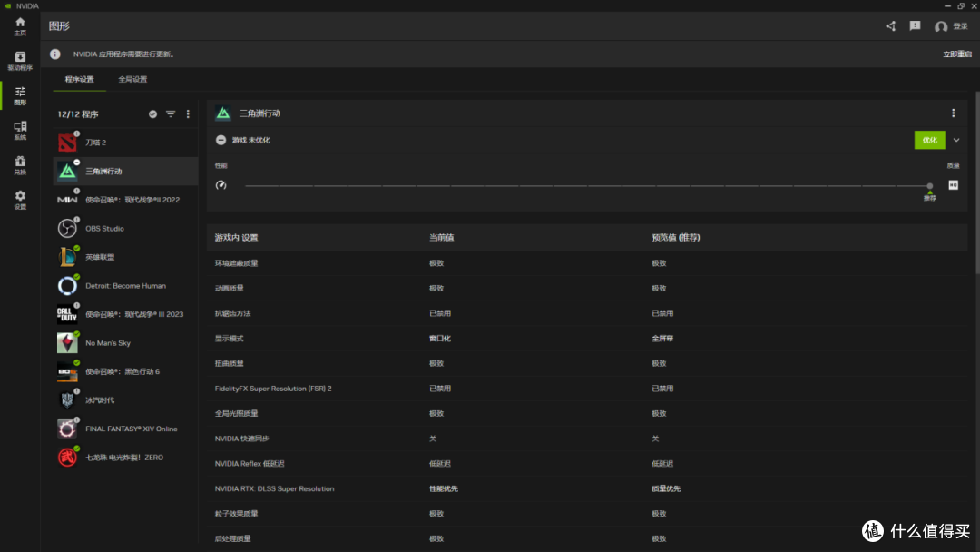
Task: Click the 动画质量 setting row
Action: pos(587,288)
